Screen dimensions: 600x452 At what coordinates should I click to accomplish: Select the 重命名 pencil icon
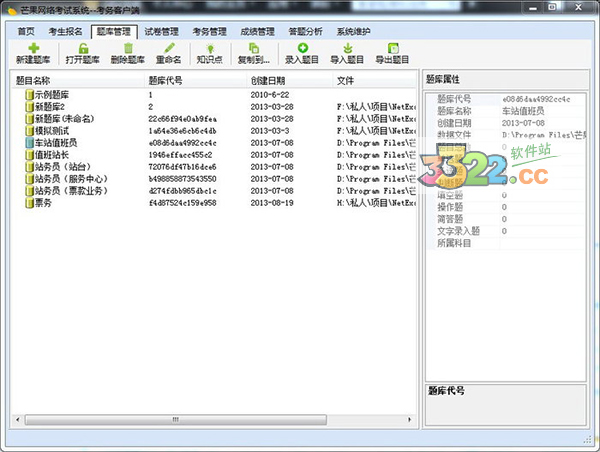tap(169, 48)
